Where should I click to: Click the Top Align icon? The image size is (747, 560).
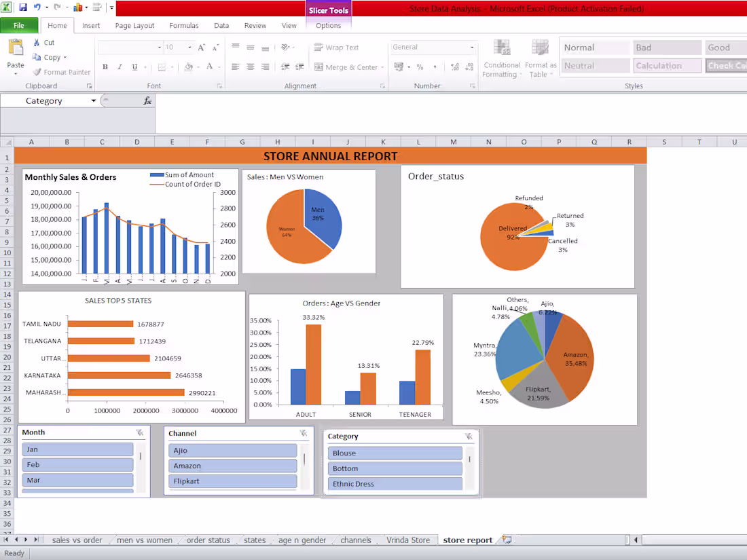pyautogui.click(x=236, y=47)
